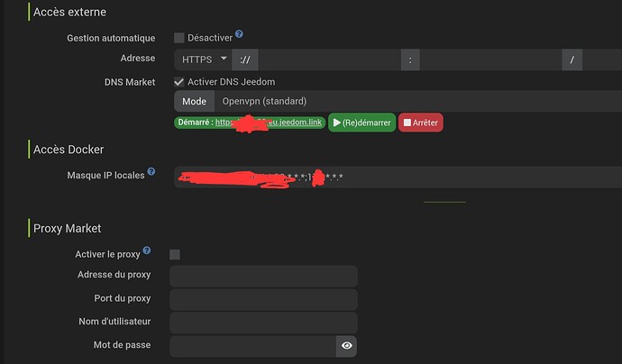Screen dimensions: 622x364
Task: Click the (Re)démarrer button
Action: pos(361,123)
